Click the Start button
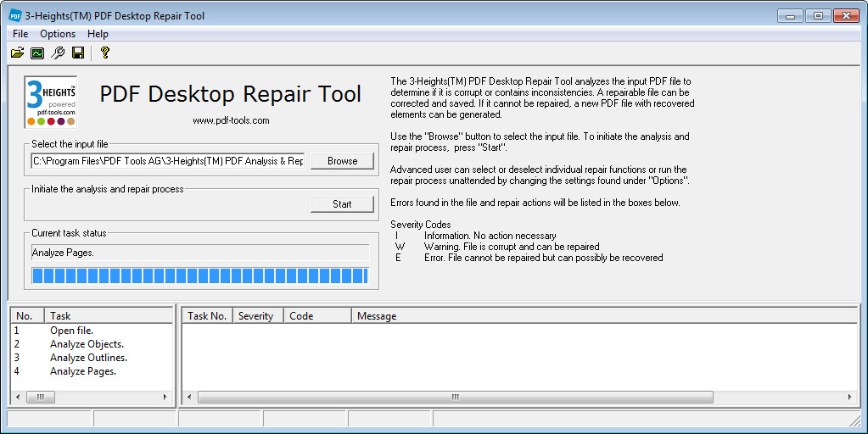The width and height of the screenshot is (868, 434). point(342,204)
